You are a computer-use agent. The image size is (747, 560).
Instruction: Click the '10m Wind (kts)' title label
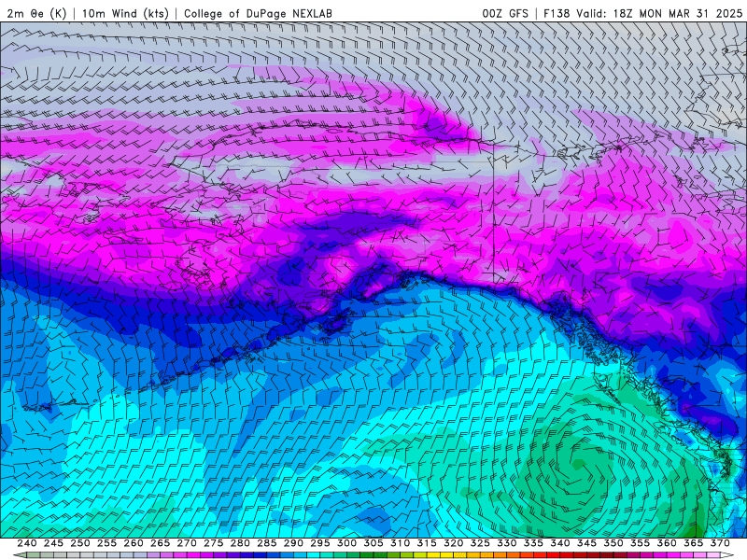125,13
